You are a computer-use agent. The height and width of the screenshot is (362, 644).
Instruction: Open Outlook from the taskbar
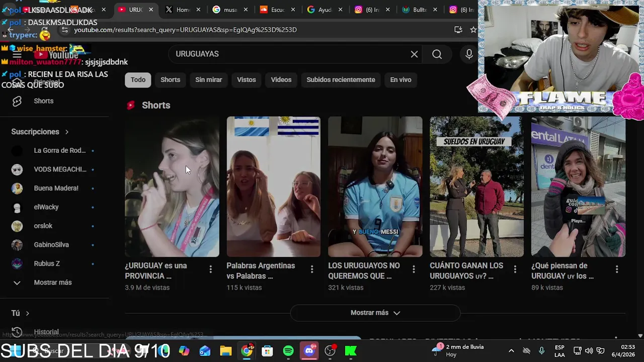[x=205, y=351]
